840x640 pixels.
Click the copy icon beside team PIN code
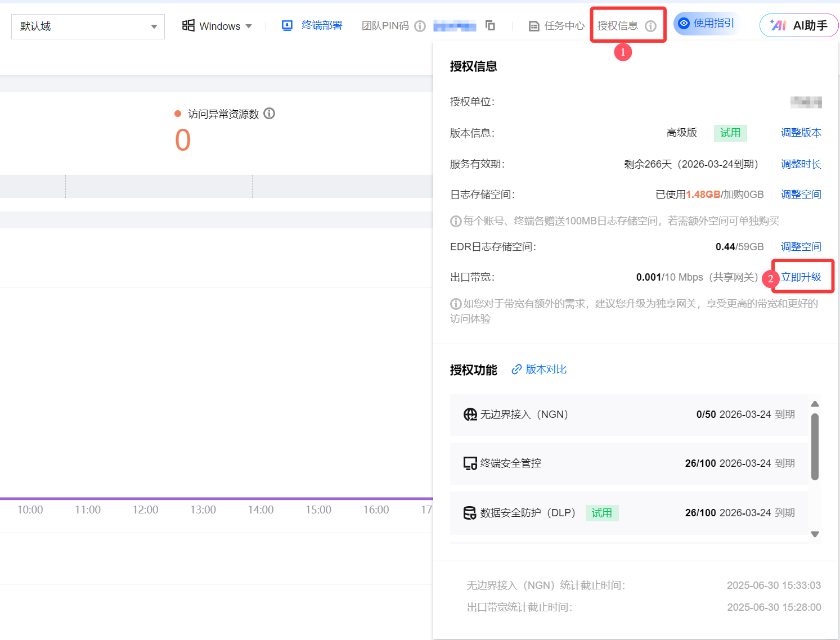[490, 26]
